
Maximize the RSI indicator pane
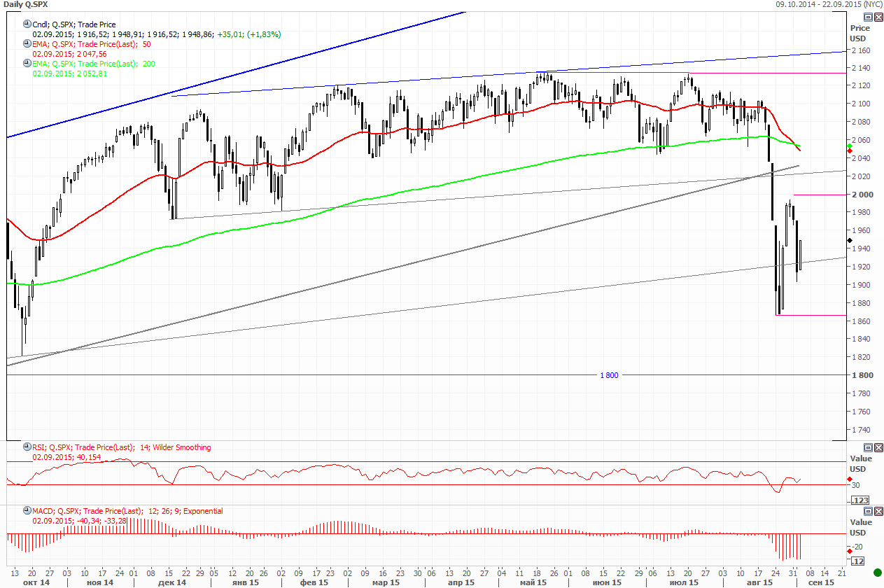pos(868,447)
